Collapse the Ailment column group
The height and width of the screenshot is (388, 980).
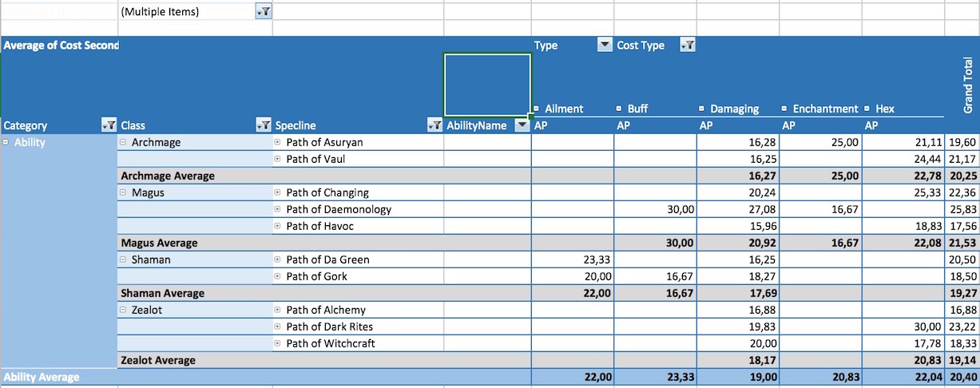point(537,109)
